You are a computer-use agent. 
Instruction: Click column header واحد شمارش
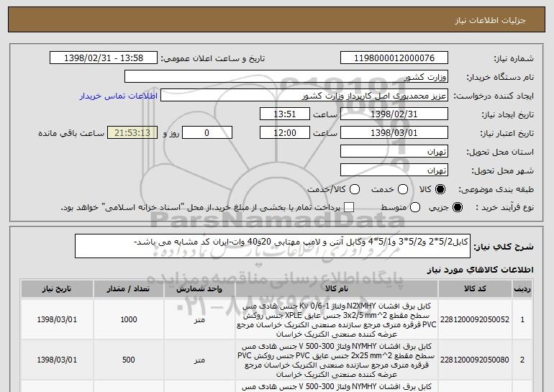click(x=199, y=289)
